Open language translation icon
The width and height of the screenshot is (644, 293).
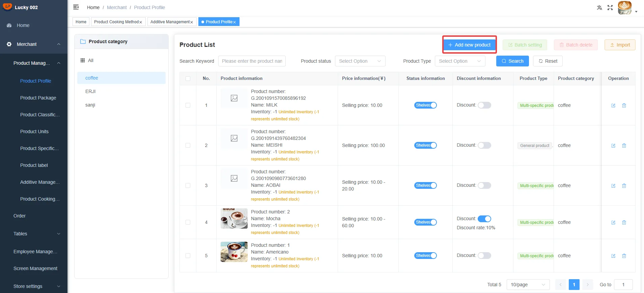(599, 7)
